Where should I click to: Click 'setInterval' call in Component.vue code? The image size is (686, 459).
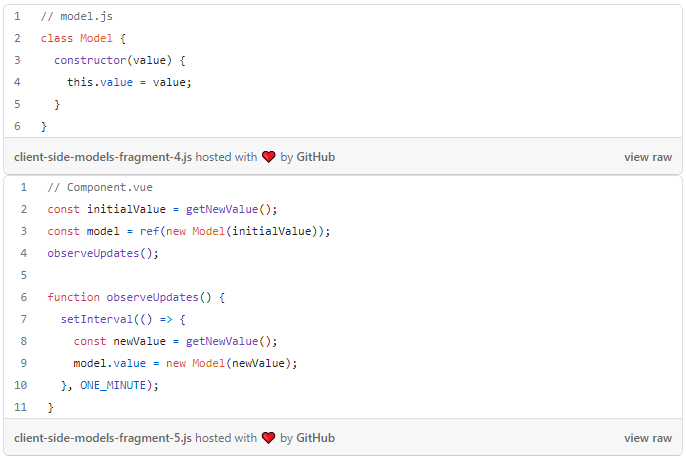click(x=97, y=319)
